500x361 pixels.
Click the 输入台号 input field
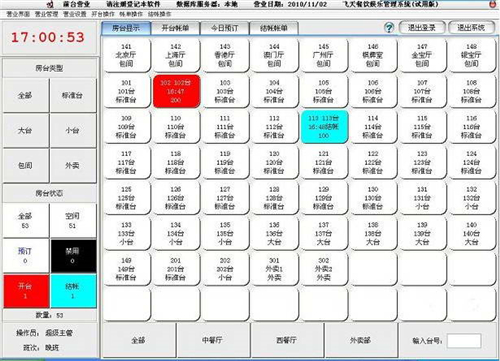464,341
